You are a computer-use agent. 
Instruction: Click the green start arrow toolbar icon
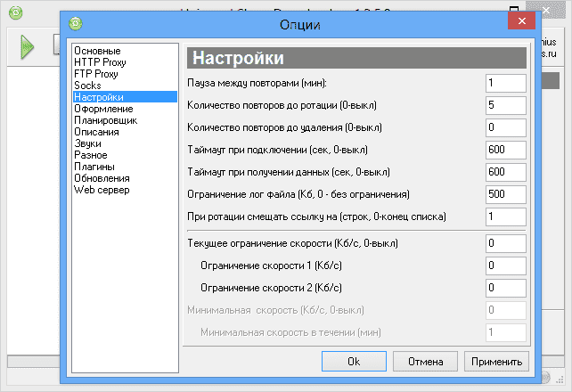pyautogui.click(x=27, y=48)
